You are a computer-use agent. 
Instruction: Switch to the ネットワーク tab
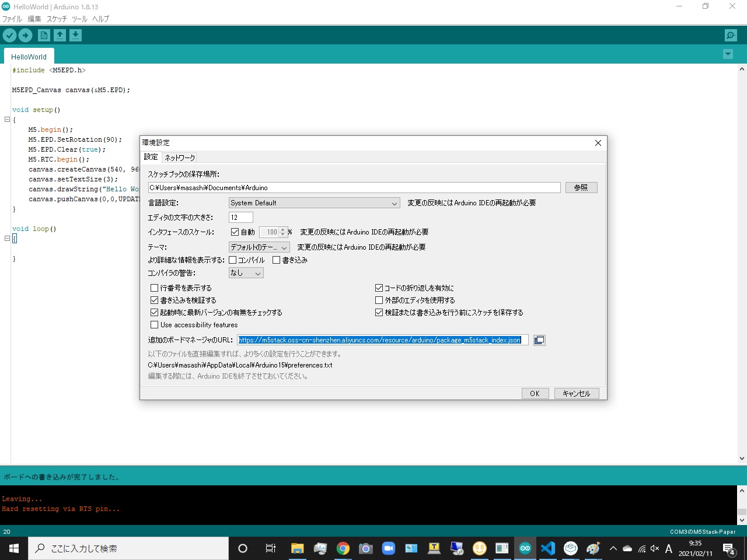point(180,157)
